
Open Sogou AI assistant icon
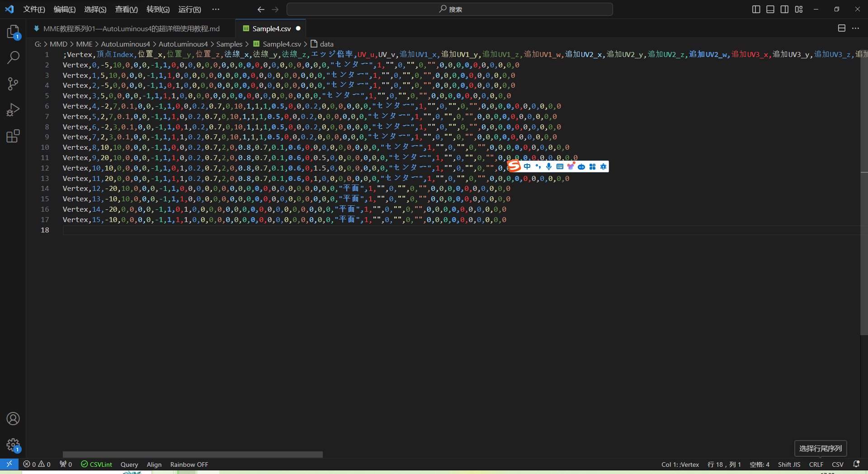coord(603,166)
